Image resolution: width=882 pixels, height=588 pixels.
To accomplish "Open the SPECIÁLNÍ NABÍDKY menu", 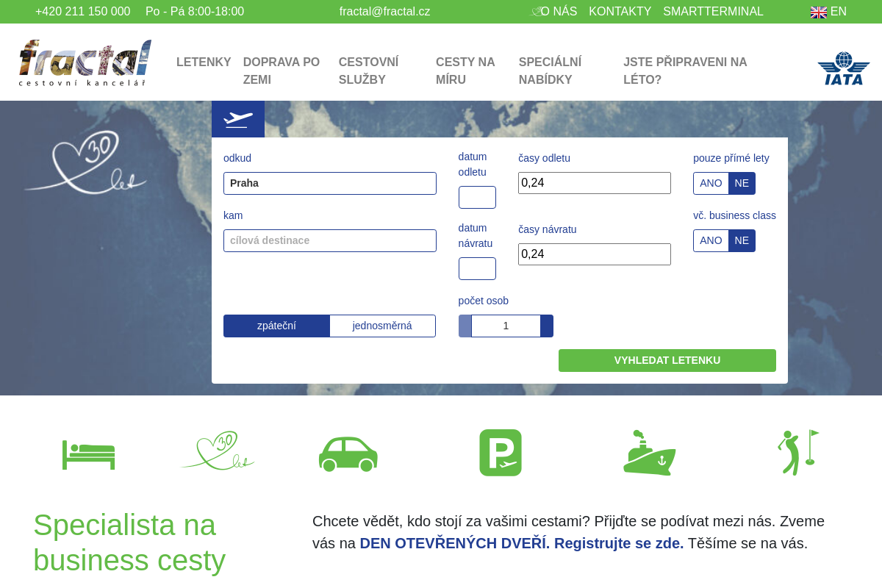I will click(x=550, y=71).
